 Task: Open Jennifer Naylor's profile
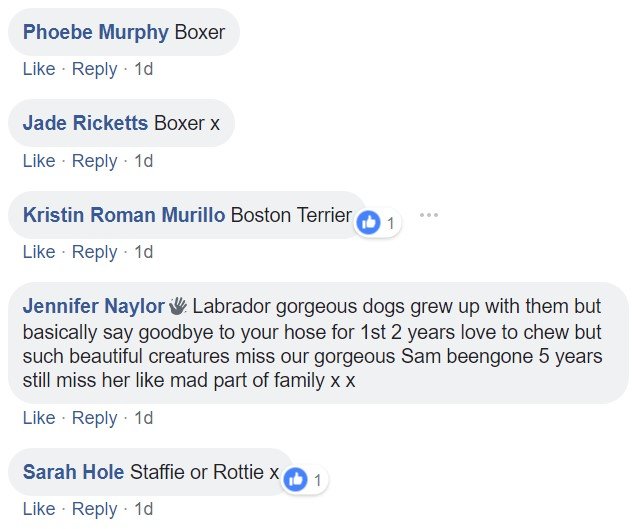(x=94, y=305)
